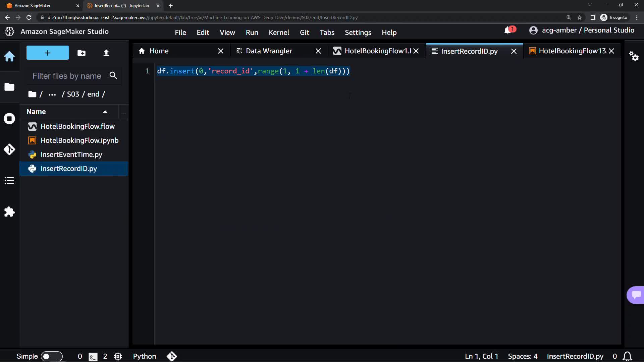This screenshot has height=362, width=644.
Task: Open InsertEventTime.py in file browser
Action: 71,155
